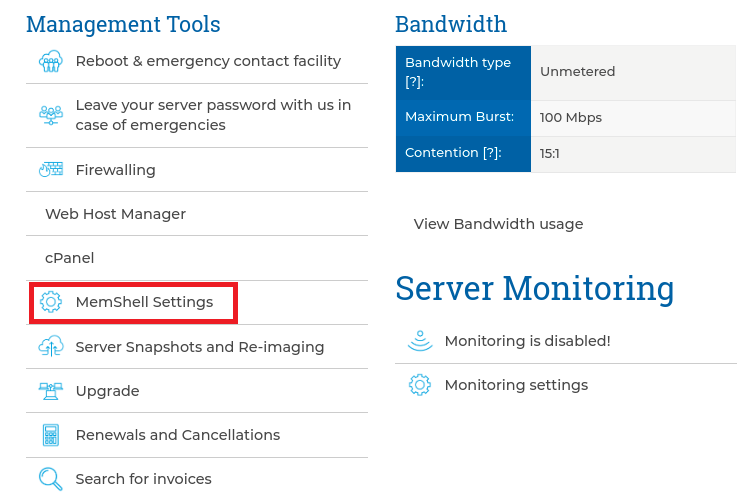This screenshot has width=738, height=502.
Task: Open Firewalling management page
Action: (116, 170)
